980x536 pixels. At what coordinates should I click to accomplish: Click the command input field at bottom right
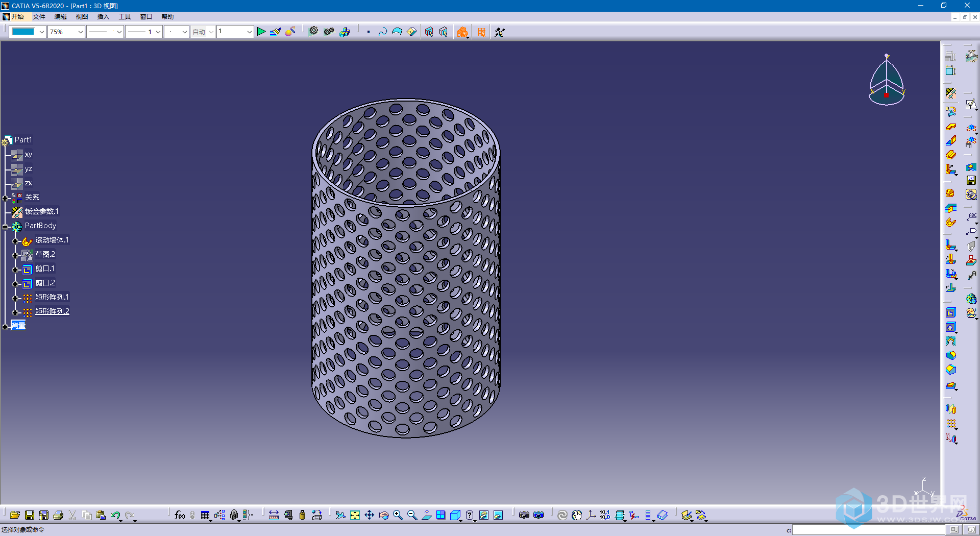click(x=868, y=530)
